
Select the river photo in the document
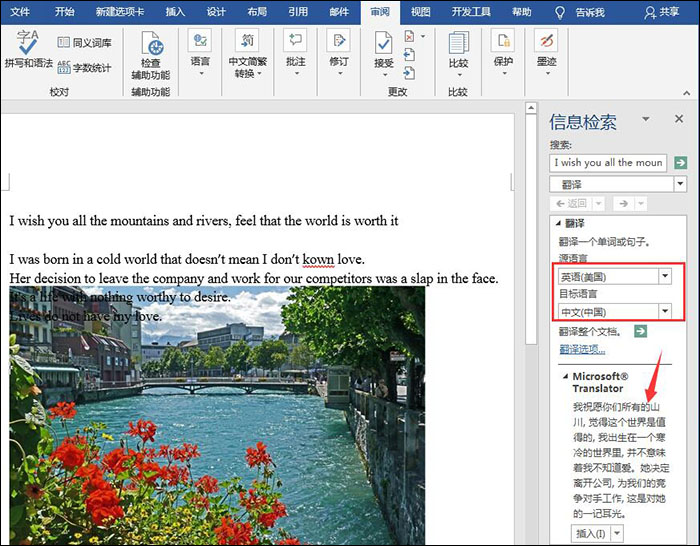pos(217,415)
